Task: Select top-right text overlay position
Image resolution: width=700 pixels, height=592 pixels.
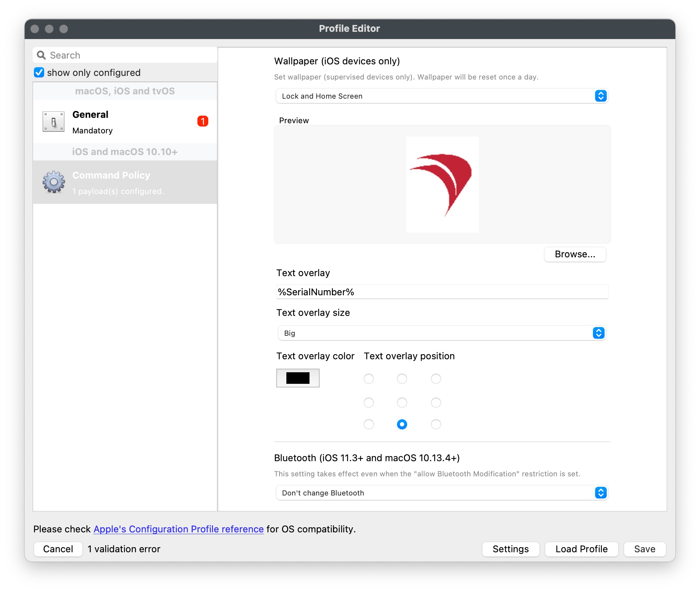Action: point(436,379)
